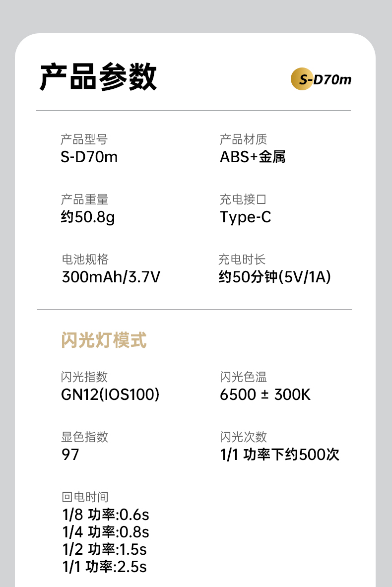Image resolution: width=392 pixels, height=587 pixels.
Task: Select the 97 color rendering value
Action: pos(70,455)
